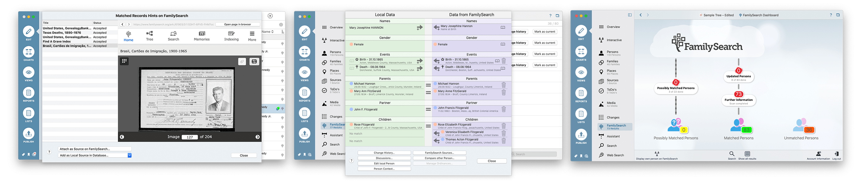Click the image number field showing 127
Screen dimensions: 868x192
click(190, 137)
